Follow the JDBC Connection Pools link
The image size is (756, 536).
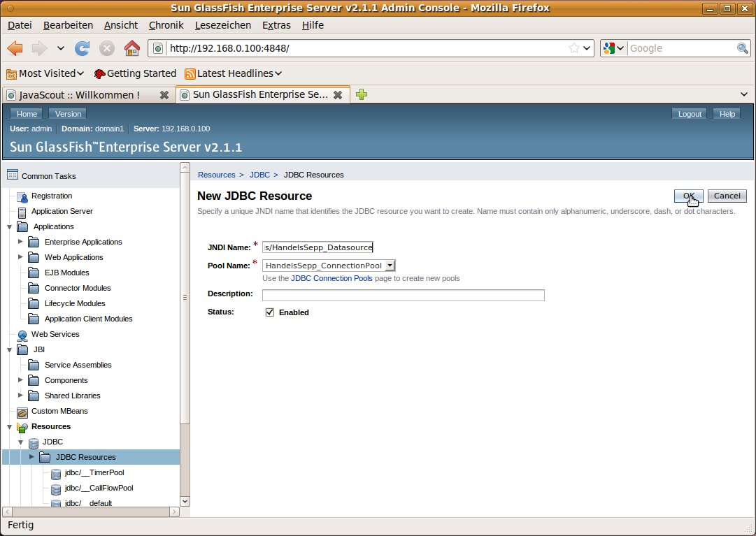(x=331, y=278)
